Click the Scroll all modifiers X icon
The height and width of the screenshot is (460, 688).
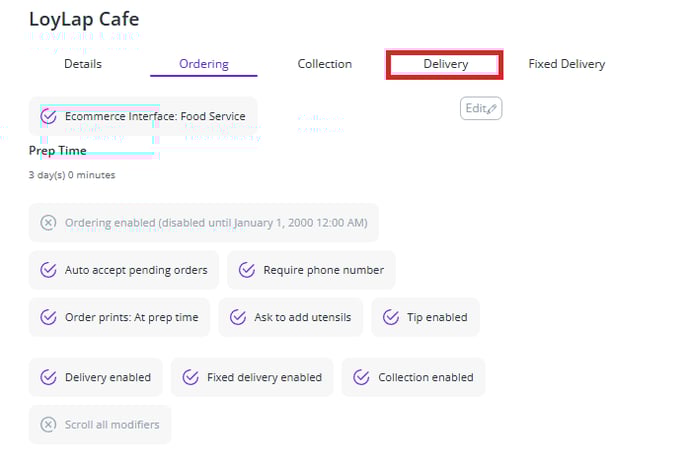48,424
